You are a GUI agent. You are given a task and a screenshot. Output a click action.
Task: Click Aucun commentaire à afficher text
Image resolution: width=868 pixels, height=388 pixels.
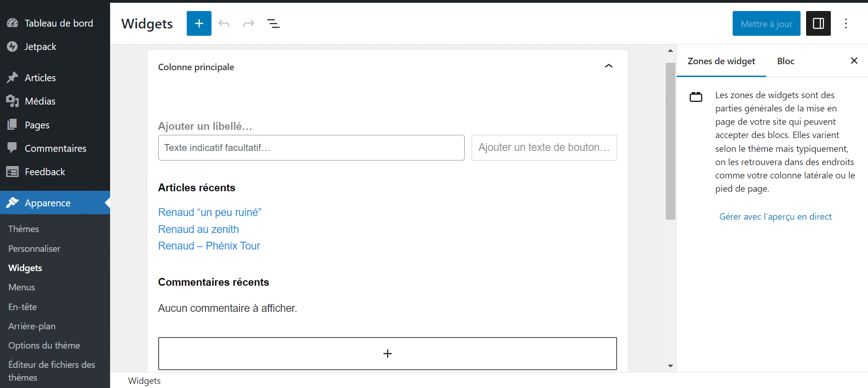coord(228,308)
